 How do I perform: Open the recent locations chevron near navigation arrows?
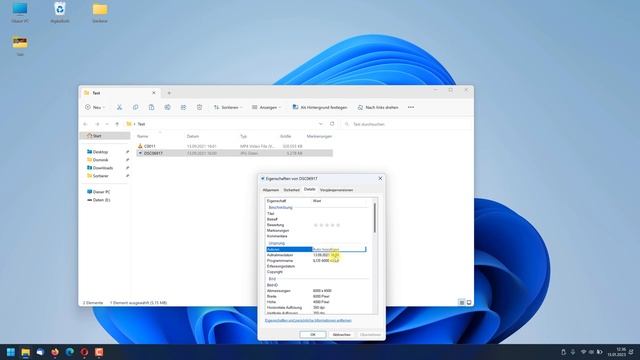tap(107, 124)
